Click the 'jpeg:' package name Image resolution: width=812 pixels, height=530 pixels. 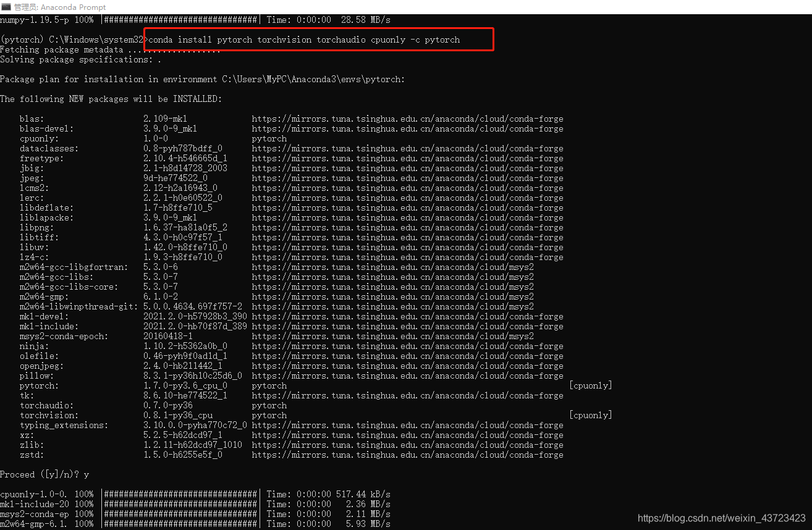32,178
